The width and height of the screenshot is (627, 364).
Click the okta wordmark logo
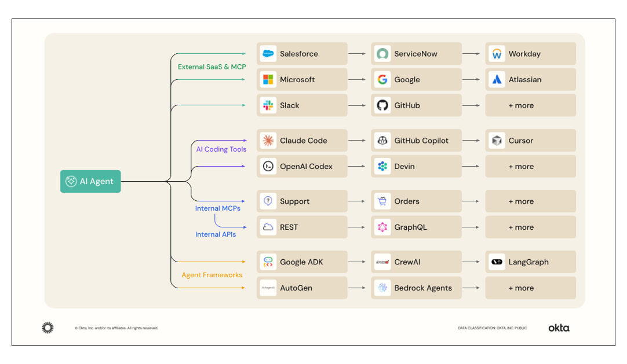click(x=559, y=328)
